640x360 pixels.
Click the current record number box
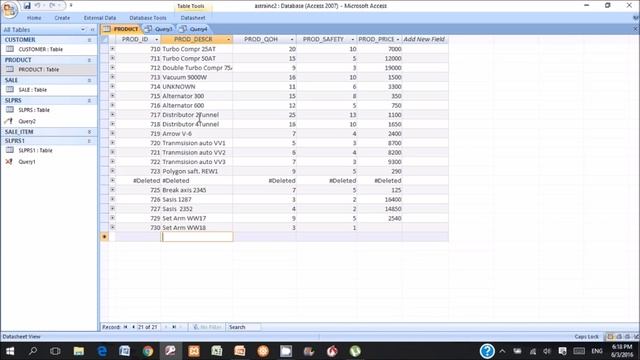[x=147, y=327]
